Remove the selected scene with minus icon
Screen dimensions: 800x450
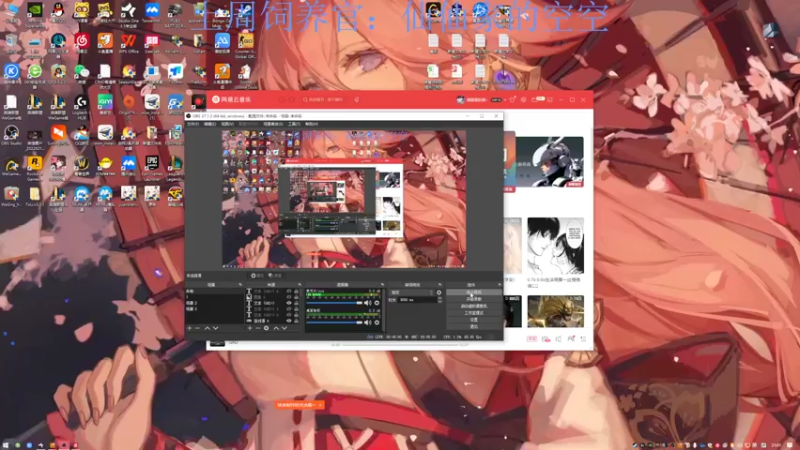pos(197,328)
